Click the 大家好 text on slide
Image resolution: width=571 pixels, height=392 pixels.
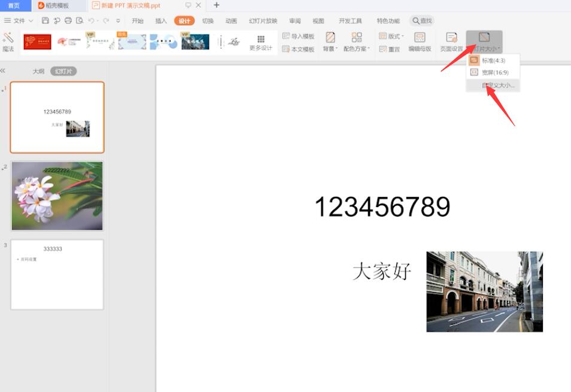point(382,271)
